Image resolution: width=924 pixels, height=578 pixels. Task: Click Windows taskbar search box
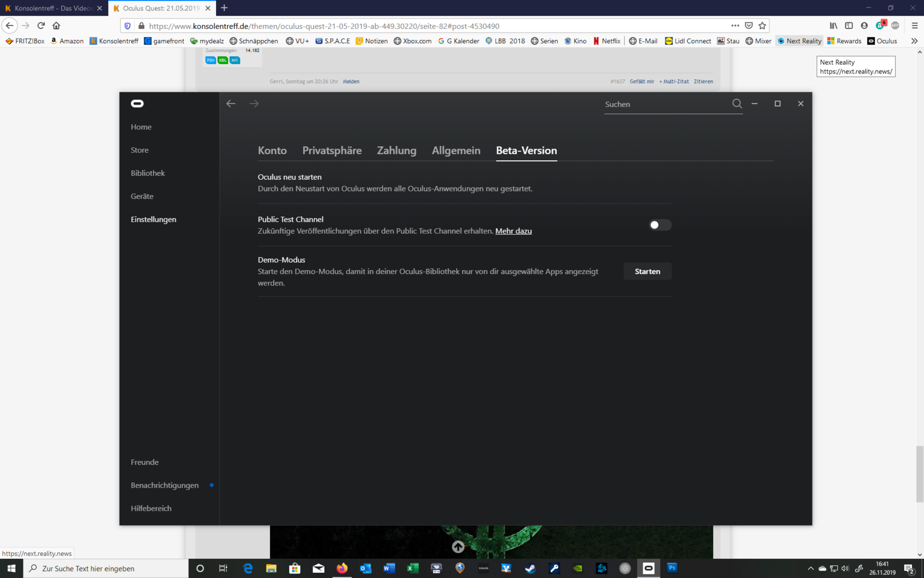pos(106,568)
